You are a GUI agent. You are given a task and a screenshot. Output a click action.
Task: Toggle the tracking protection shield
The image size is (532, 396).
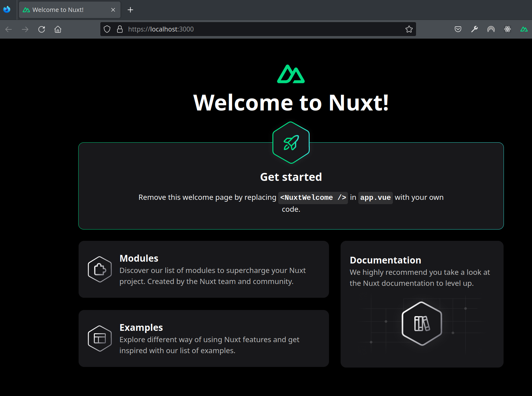[x=107, y=29]
